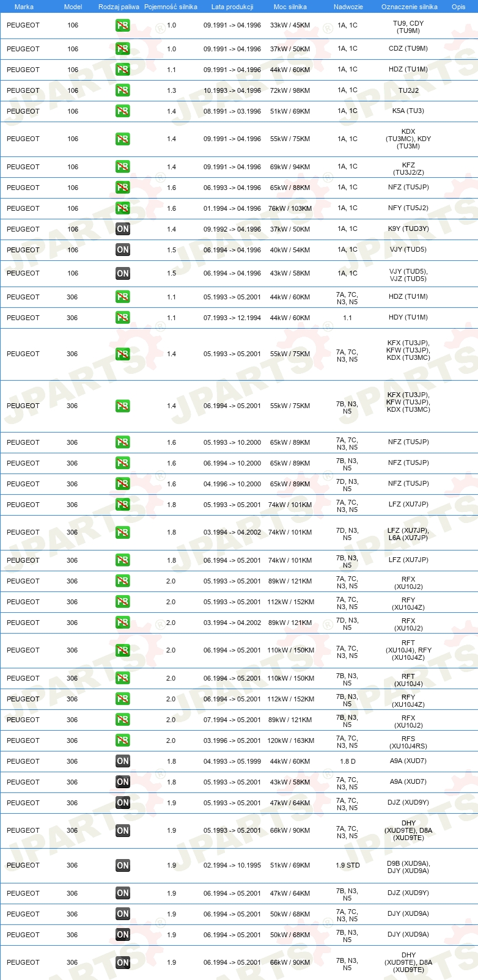
Task: Click the PB icon for the 112kW / 152KM 05.1993 row
Action: [123, 602]
